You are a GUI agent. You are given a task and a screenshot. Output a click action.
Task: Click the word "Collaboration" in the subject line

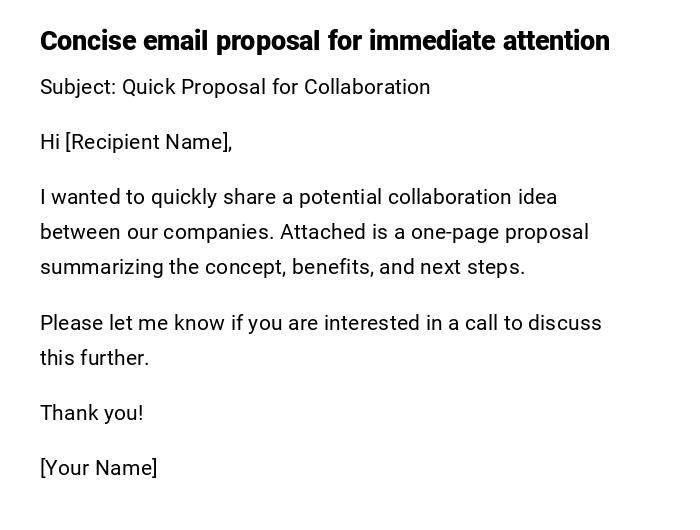[x=367, y=87]
